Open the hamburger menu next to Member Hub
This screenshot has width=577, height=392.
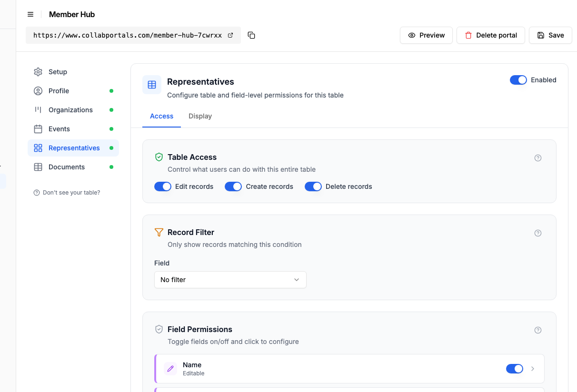30,14
